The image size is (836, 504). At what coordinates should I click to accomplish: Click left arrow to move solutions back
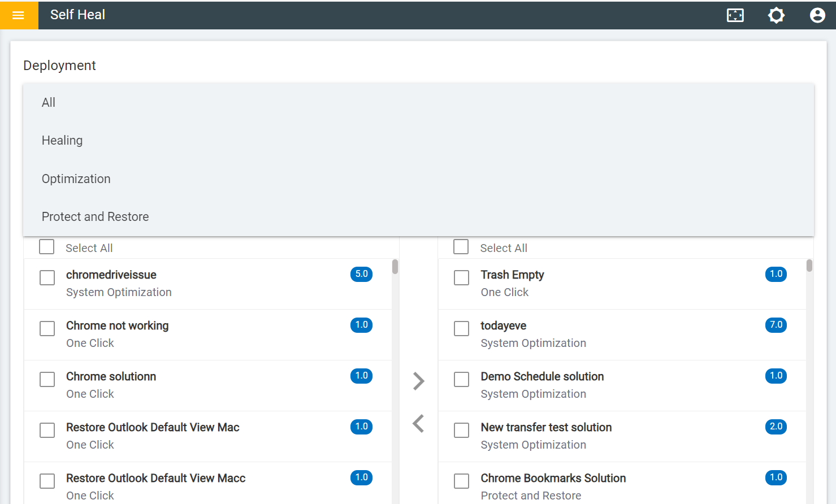[418, 423]
